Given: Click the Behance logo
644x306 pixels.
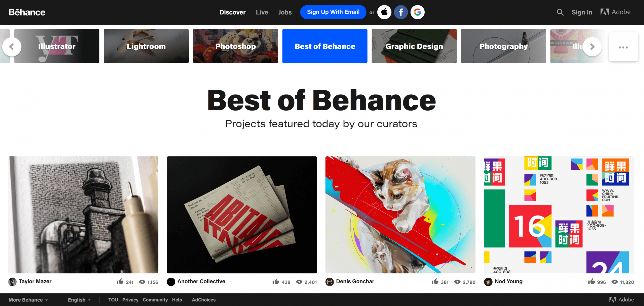Looking at the screenshot, I should 27,12.
